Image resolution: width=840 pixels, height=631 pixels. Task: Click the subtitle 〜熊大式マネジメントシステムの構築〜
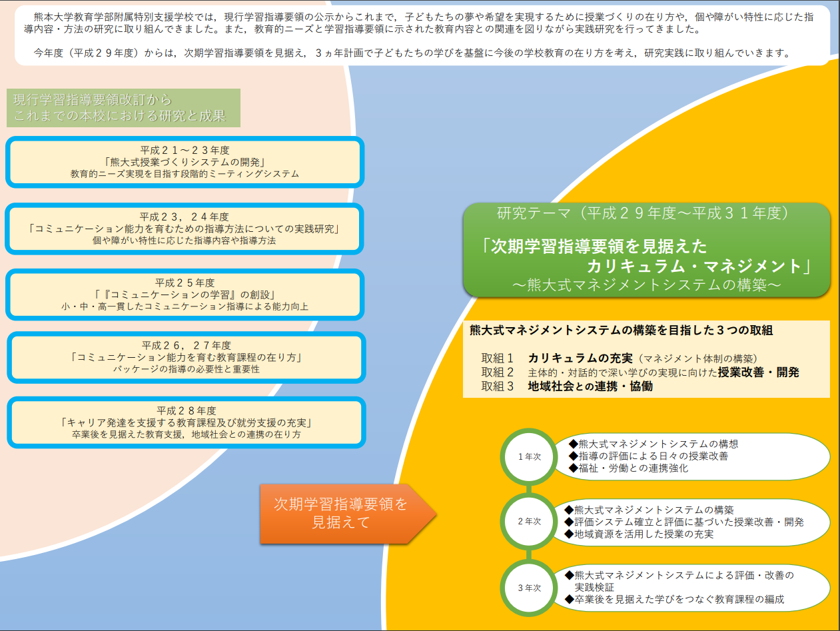[646, 285]
